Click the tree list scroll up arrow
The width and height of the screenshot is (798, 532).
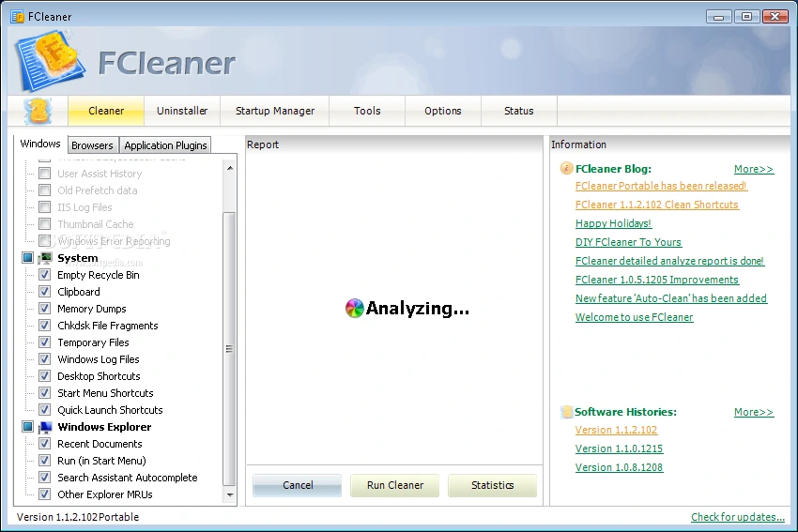[230, 167]
